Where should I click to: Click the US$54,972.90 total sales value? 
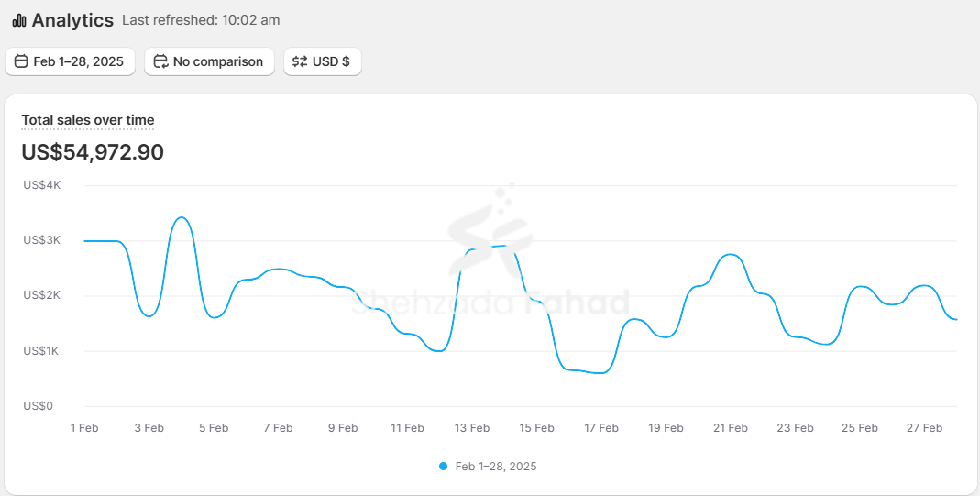(x=93, y=152)
